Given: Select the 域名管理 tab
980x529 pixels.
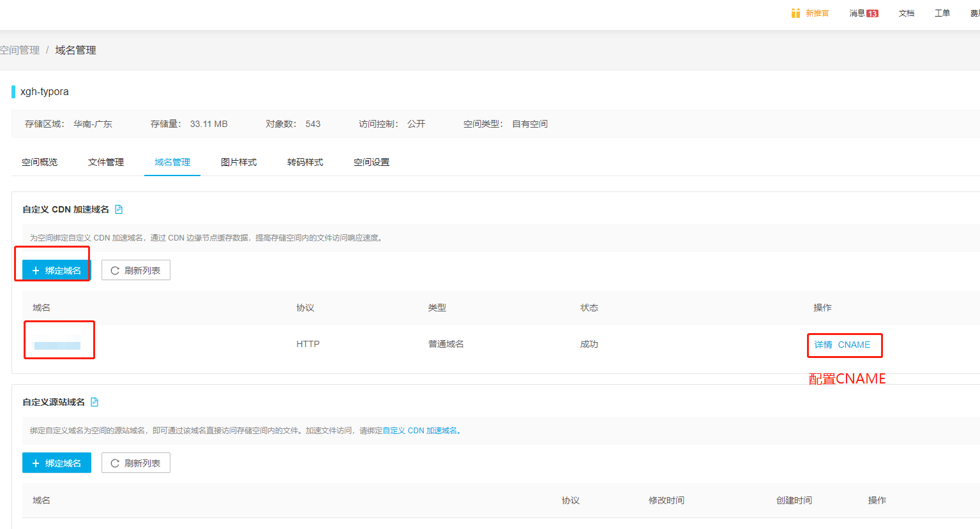Looking at the screenshot, I should point(172,162).
